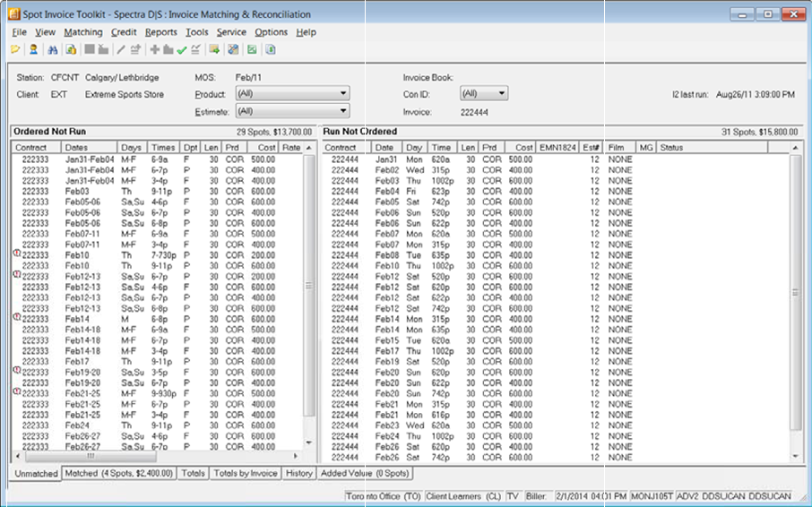
Task: Open the Matching menu
Action: (82, 32)
